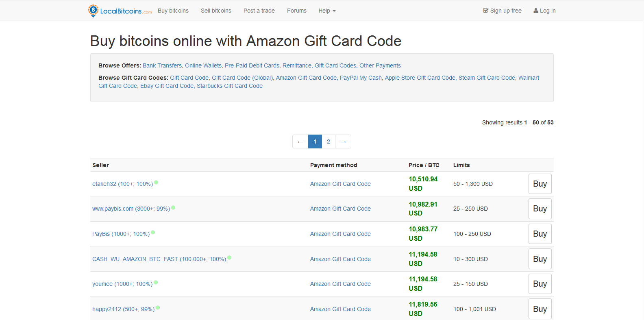Click Amazon Gift Card Code in etakeh32 row
644x320 pixels.
[x=340, y=184]
